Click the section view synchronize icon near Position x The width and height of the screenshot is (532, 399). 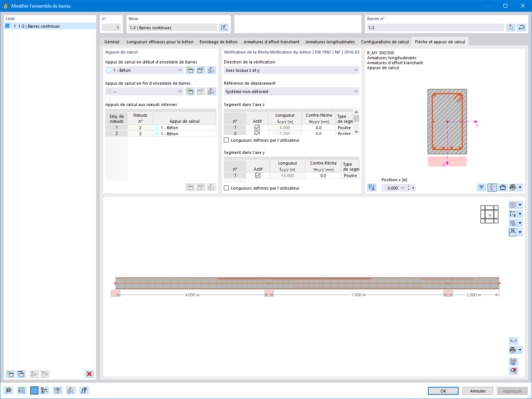(x=372, y=188)
